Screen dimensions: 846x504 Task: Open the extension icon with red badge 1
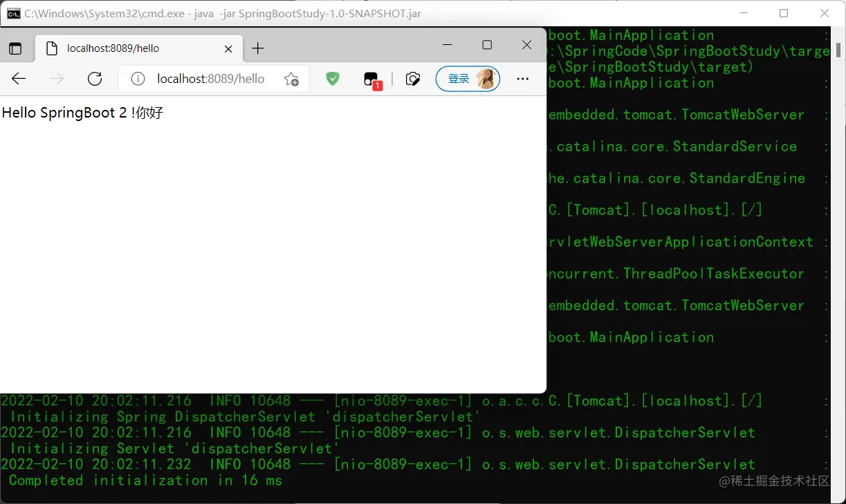point(372,80)
